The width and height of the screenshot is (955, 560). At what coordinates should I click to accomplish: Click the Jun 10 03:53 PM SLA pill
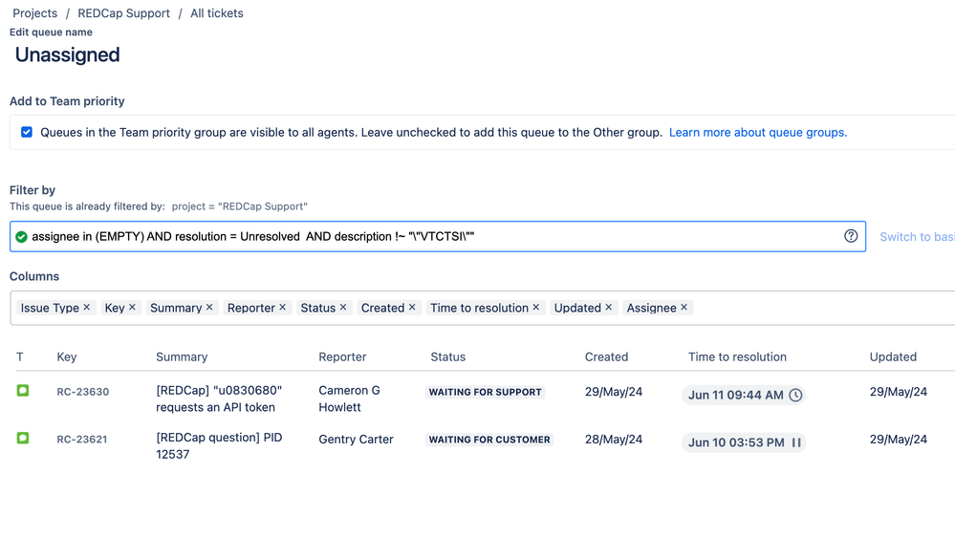coord(744,442)
